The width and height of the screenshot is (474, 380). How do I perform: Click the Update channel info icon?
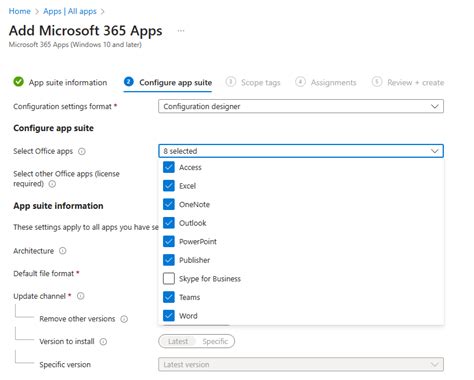coord(81,296)
